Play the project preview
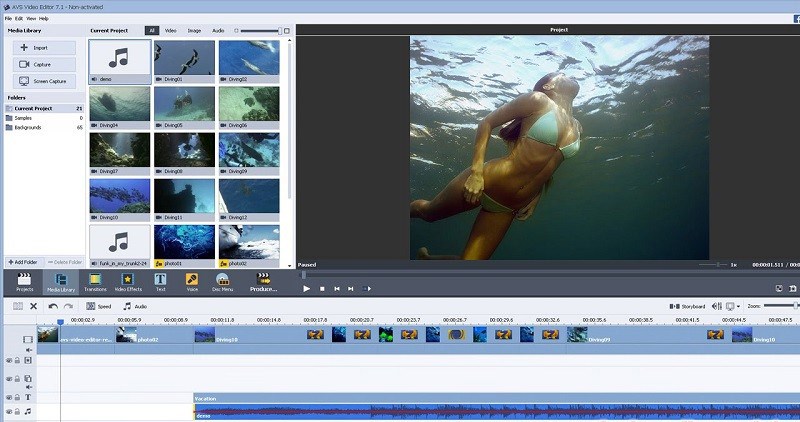 [307, 288]
